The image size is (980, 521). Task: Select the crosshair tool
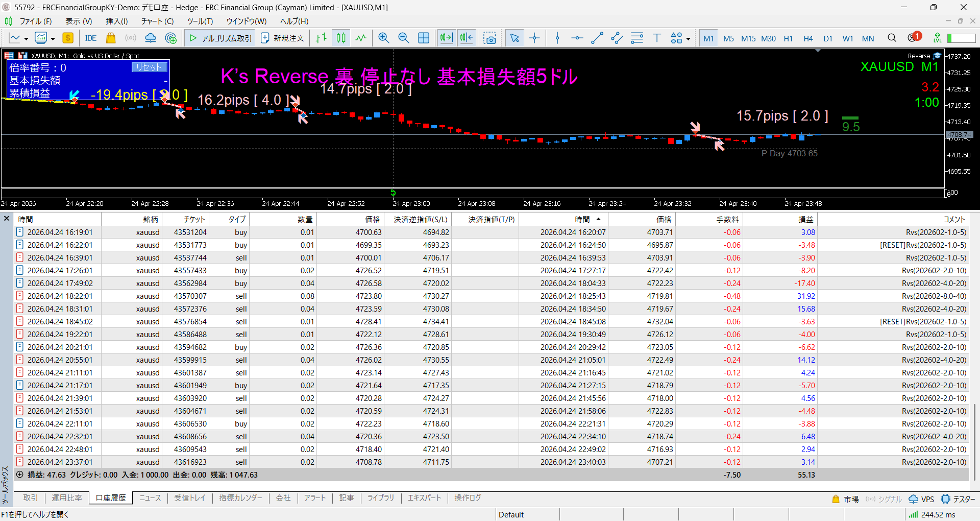coord(534,38)
